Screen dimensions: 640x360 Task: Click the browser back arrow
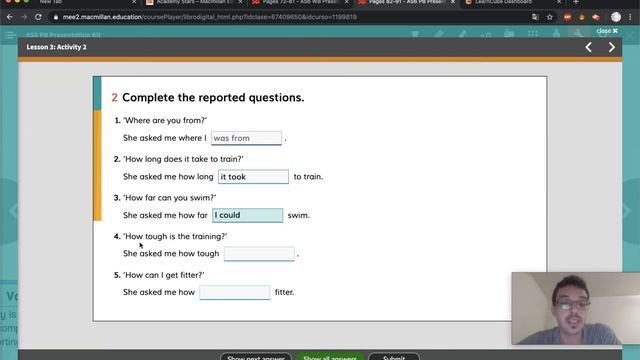(x=10, y=17)
